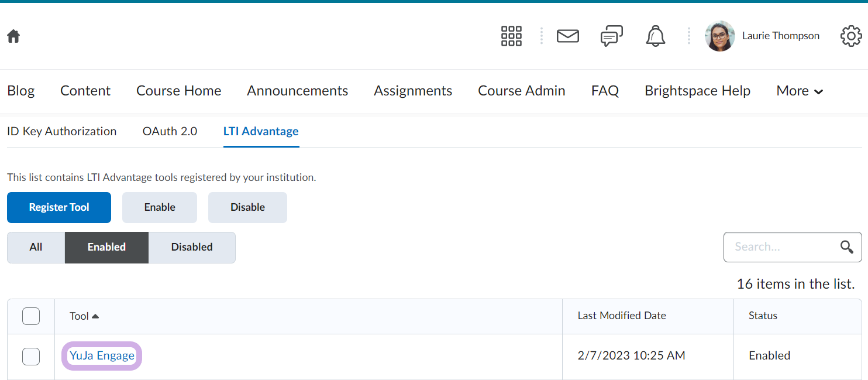Screen dimensions: 868x380
Task: Show All tools filter
Action: coord(36,247)
